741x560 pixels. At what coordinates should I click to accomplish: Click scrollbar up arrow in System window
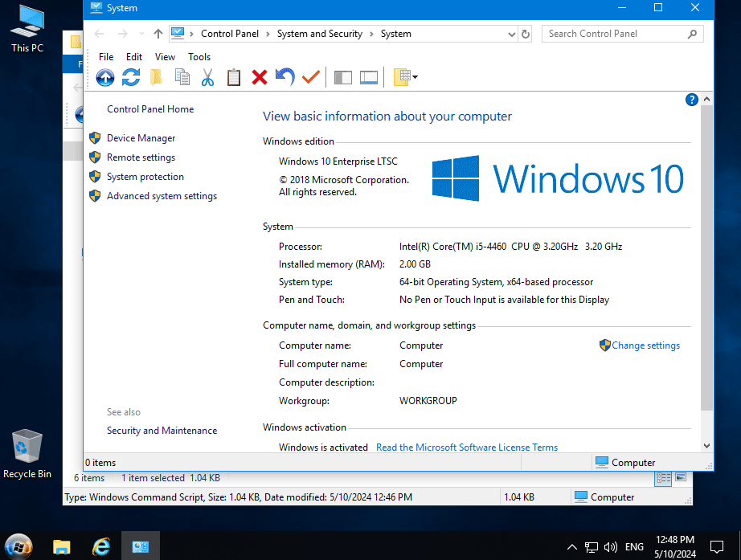[x=706, y=100]
